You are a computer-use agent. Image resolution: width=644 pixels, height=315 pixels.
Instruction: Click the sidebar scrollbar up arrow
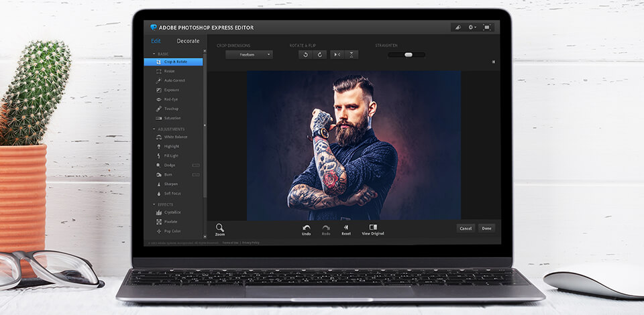pyautogui.click(x=205, y=51)
